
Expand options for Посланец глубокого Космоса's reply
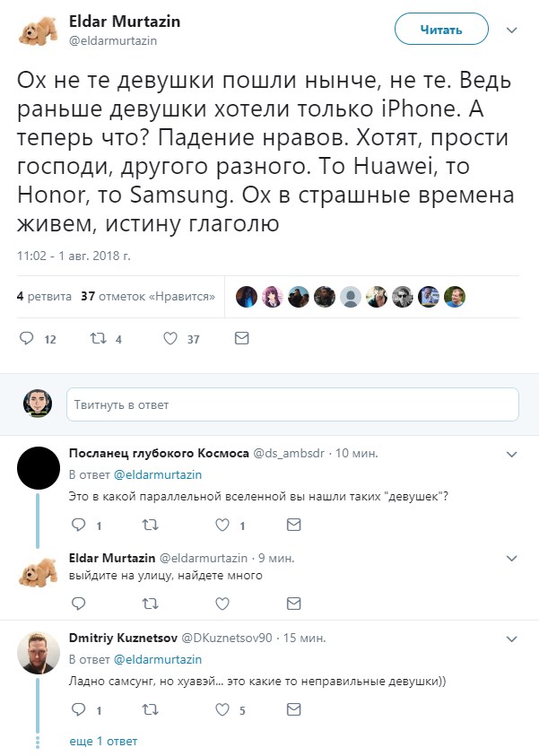(x=512, y=454)
